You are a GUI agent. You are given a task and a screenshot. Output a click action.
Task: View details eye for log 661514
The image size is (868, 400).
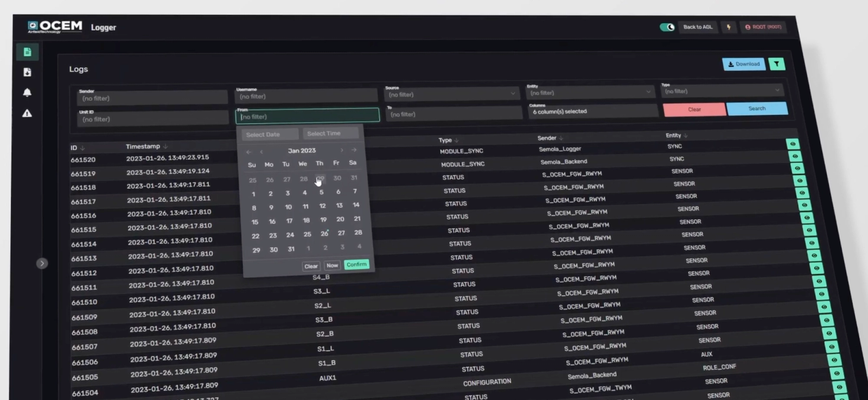tap(807, 218)
